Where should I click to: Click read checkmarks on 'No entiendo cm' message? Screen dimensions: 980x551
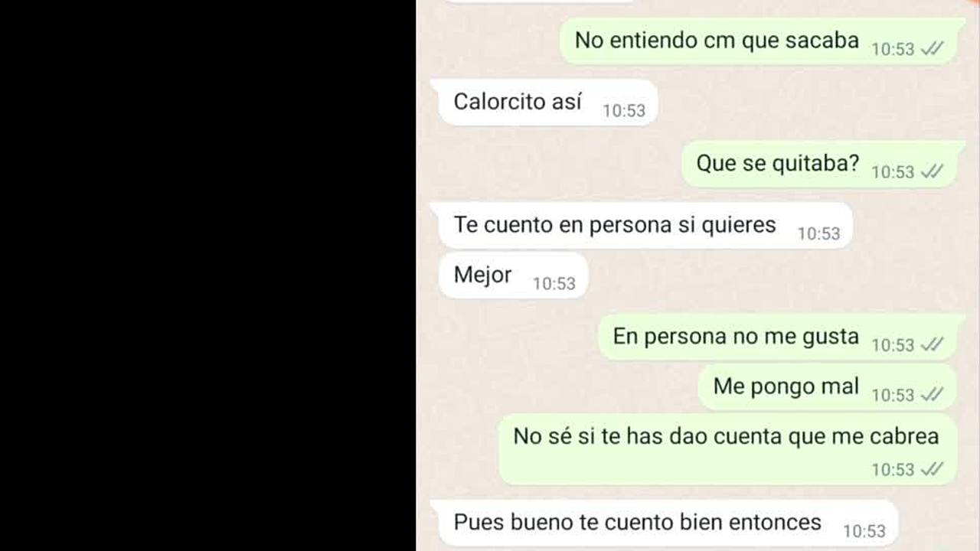click(x=932, y=48)
